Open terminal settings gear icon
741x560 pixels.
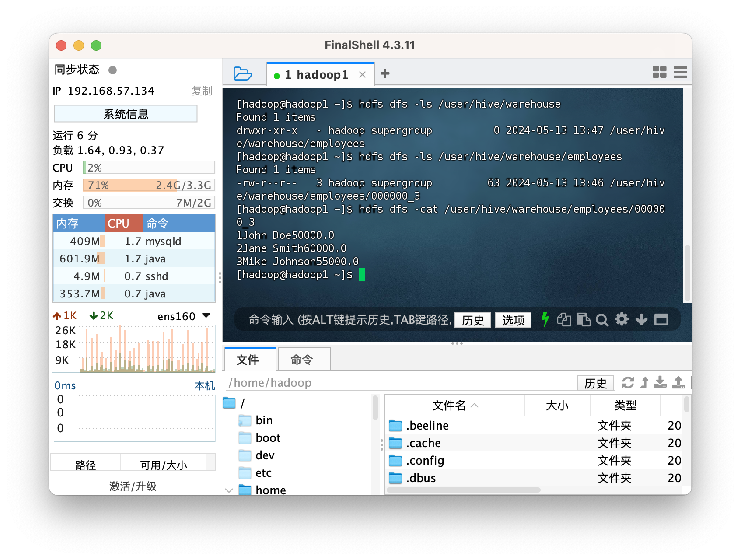(x=622, y=319)
